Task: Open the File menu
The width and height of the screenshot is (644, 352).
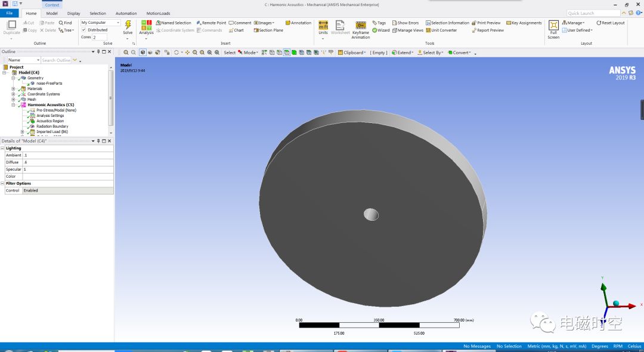Action: click(9, 13)
